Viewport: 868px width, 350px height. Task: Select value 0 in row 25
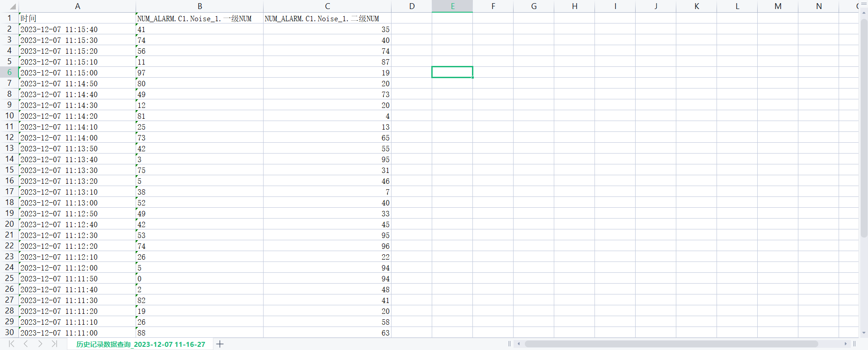[200, 278]
